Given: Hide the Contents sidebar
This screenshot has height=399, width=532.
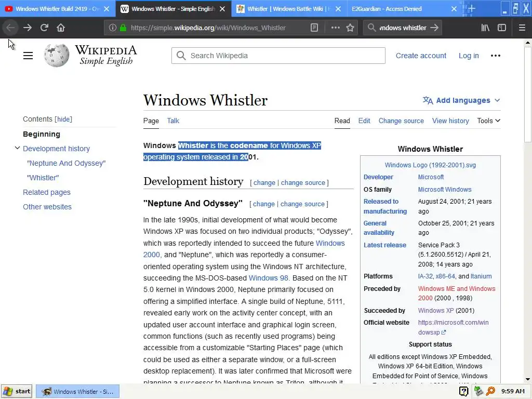Looking at the screenshot, I should (x=63, y=119).
